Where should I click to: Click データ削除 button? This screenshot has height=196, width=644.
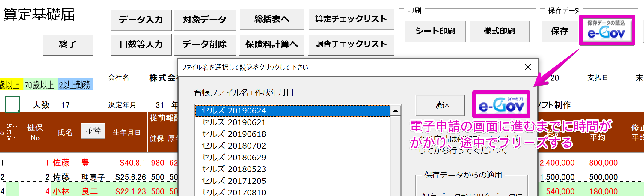pos(205,44)
